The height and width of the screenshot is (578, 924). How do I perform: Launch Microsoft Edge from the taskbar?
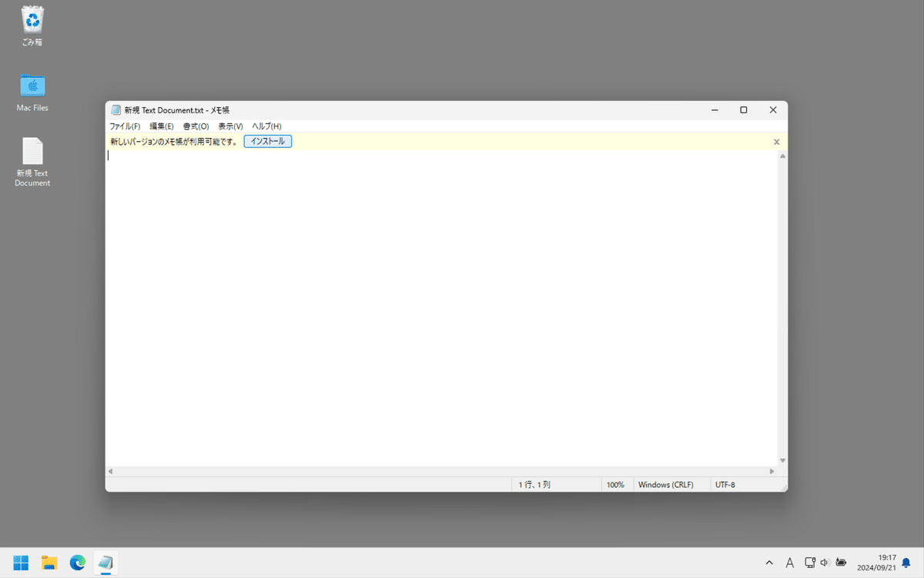pyautogui.click(x=77, y=563)
